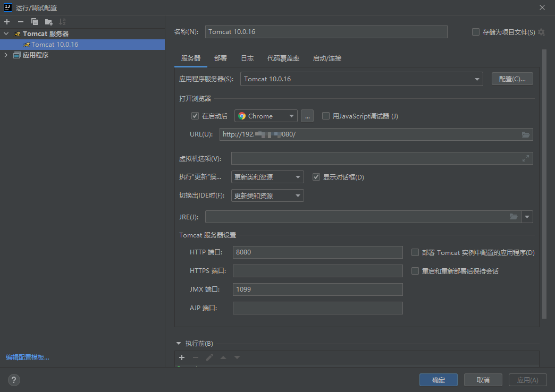Enable deploy applications configured in Tomcat instance

point(415,252)
